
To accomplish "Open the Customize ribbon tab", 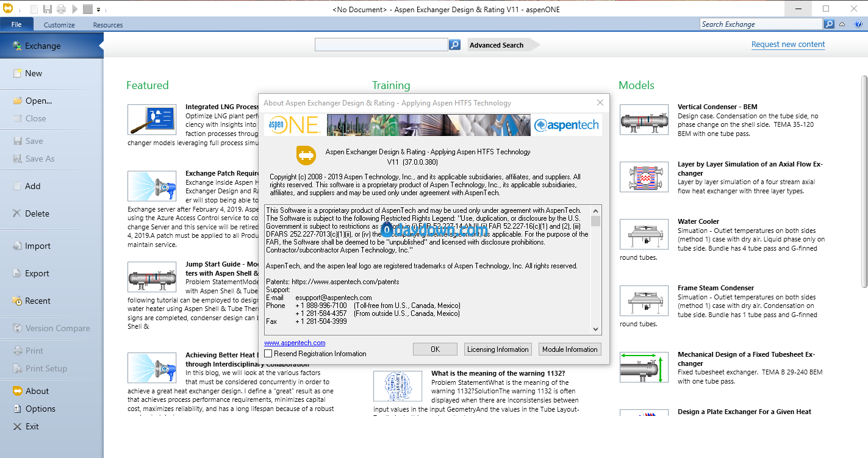I will coord(59,25).
